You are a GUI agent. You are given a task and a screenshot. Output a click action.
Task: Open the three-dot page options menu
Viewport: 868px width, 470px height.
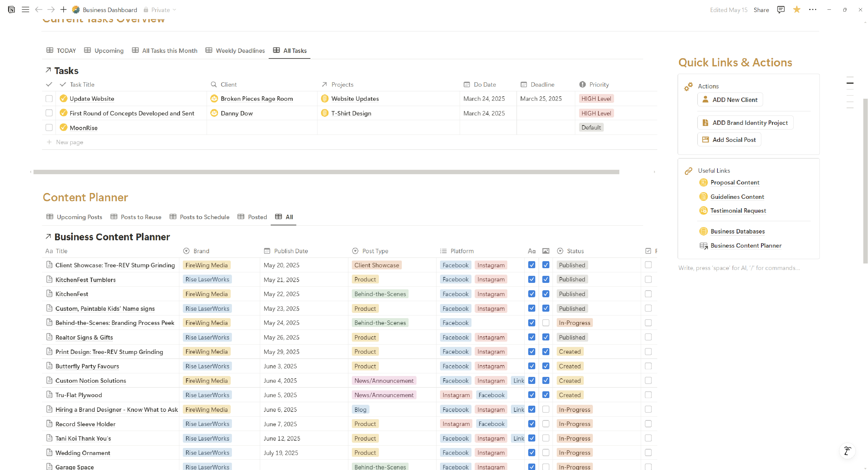click(812, 10)
